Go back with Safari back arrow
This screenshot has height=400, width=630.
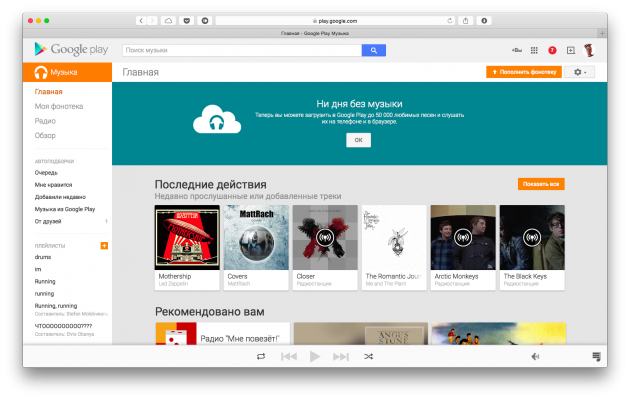(141, 20)
